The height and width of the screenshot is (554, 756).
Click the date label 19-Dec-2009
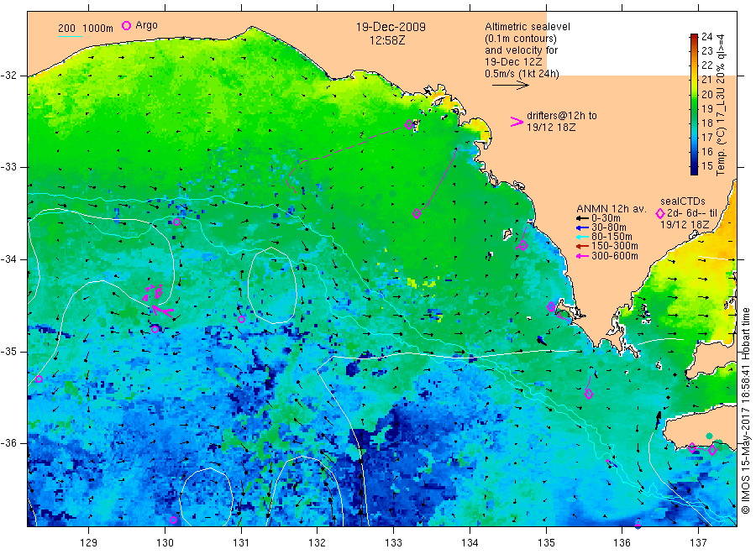[391, 27]
